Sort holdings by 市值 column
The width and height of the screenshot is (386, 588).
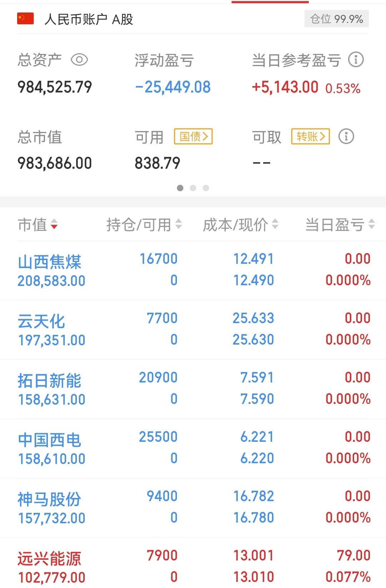(x=38, y=225)
